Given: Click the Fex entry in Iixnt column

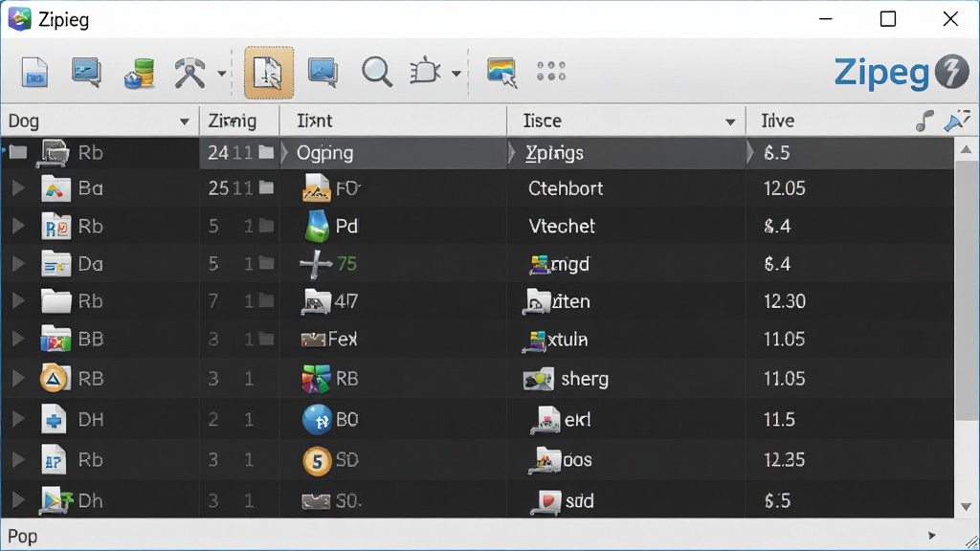Looking at the screenshot, I should coord(329,340).
